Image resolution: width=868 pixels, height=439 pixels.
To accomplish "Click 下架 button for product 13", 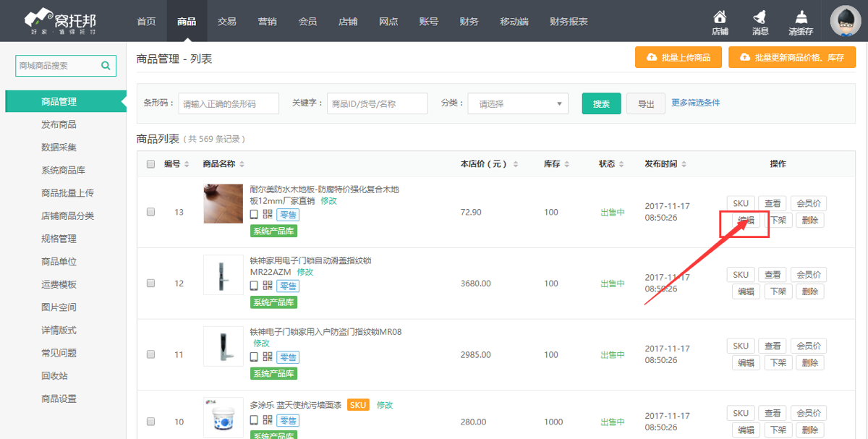I will pyautogui.click(x=778, y=221).
